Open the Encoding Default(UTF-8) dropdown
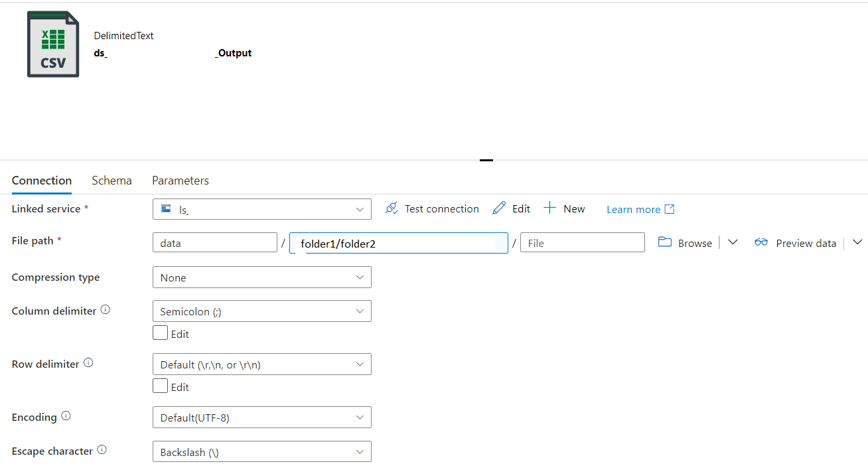The image size is (868, 464). pos(262,418)
